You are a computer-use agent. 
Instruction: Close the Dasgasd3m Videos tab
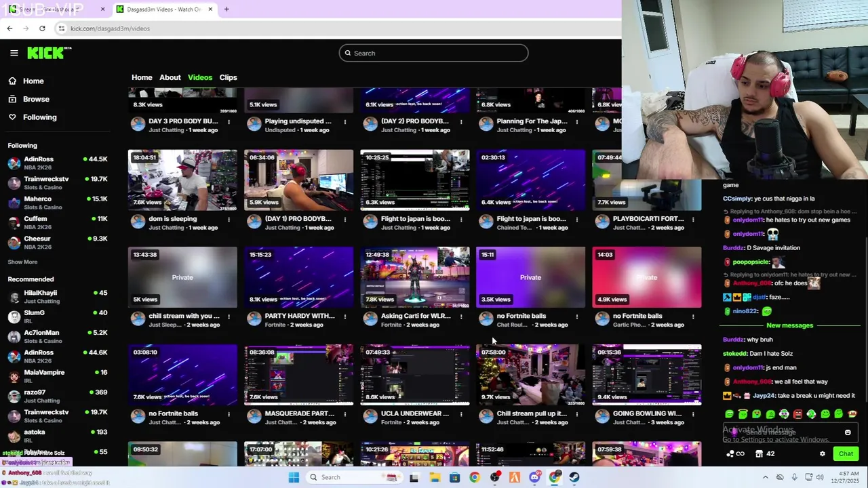pyautogui.click(x=210, y=9)
